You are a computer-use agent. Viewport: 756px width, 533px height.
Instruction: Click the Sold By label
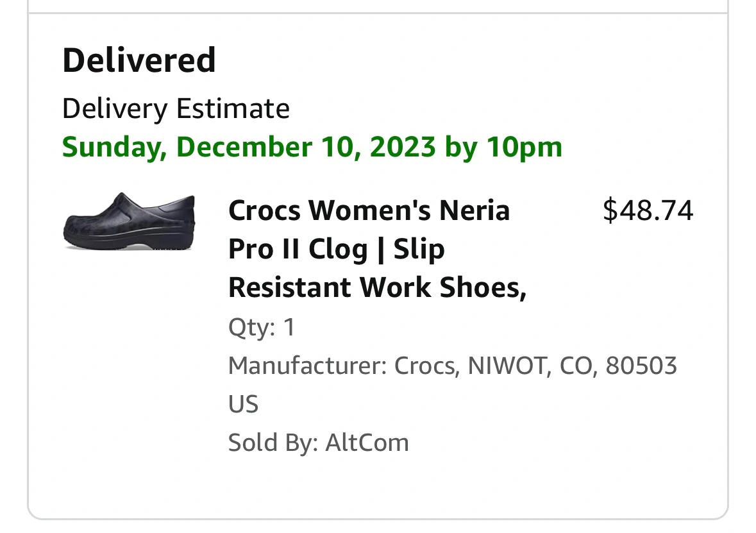tap(273, 443)
